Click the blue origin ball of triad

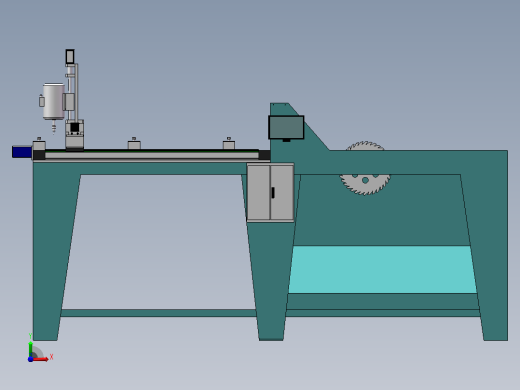[x=31, y=359]
